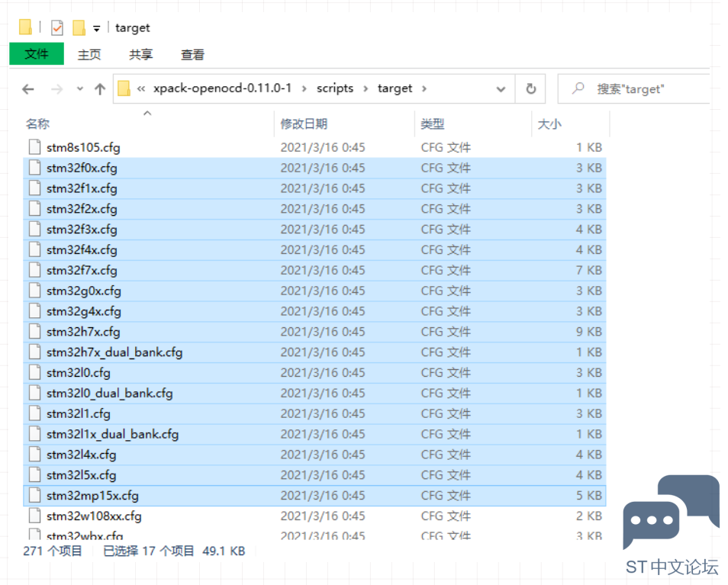Select the file stm32f4x.cfg
Viewport: 728px width, 585px height.
[x=315, y=249]
